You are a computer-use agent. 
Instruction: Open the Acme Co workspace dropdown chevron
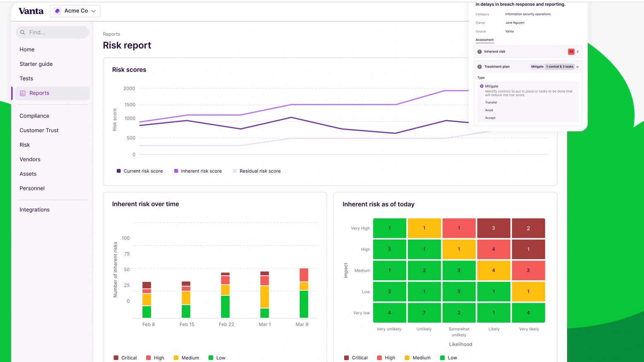93,11
